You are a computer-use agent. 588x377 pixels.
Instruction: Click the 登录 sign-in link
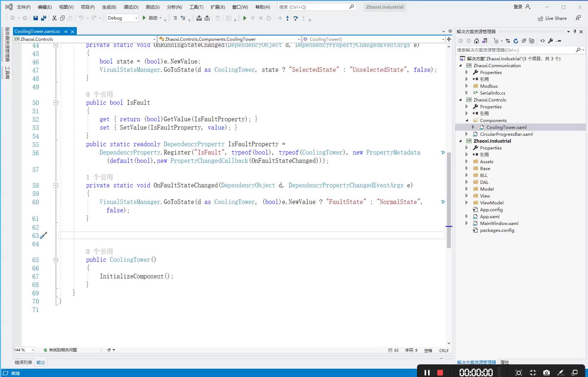(x=518, y=7)
